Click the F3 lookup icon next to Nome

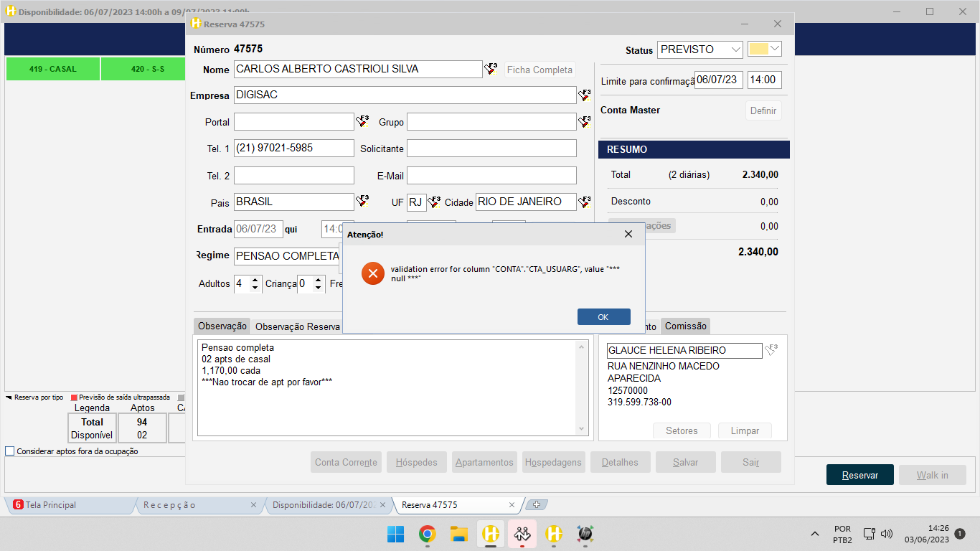pyautogui.click(x=491, y=69)
